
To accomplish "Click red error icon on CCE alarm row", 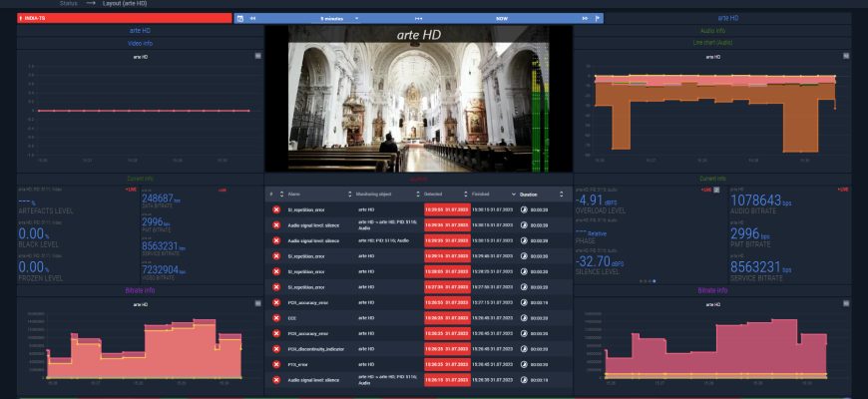I will click(276, 318).
